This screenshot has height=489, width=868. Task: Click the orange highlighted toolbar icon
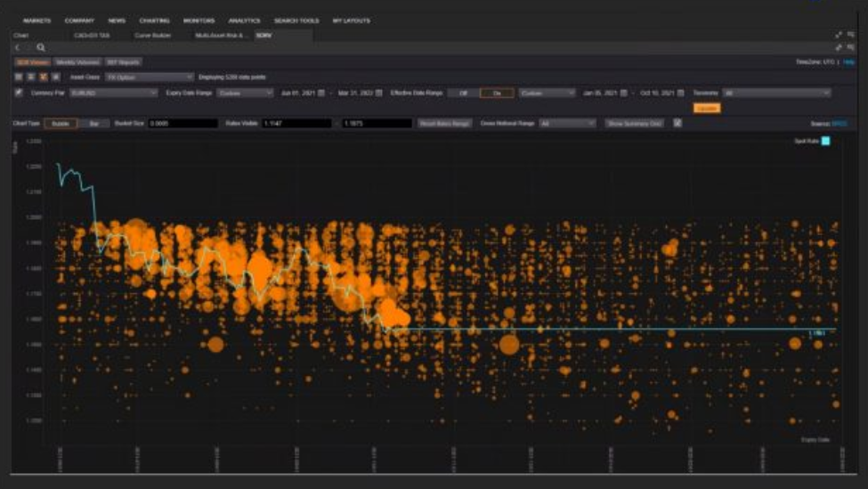pyautogui.click(x=44, y=77)
